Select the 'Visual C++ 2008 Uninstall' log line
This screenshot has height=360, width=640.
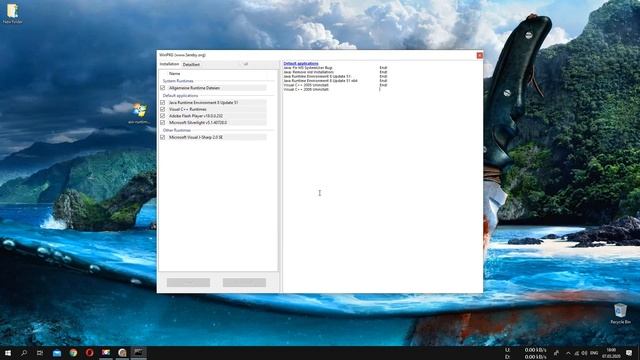(x=306, y=89)
